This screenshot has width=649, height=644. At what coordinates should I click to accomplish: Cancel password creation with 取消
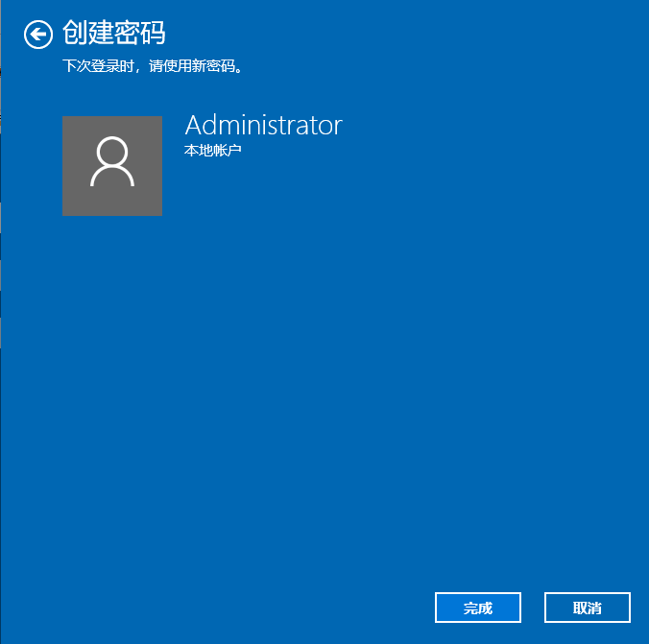(587, 608)
